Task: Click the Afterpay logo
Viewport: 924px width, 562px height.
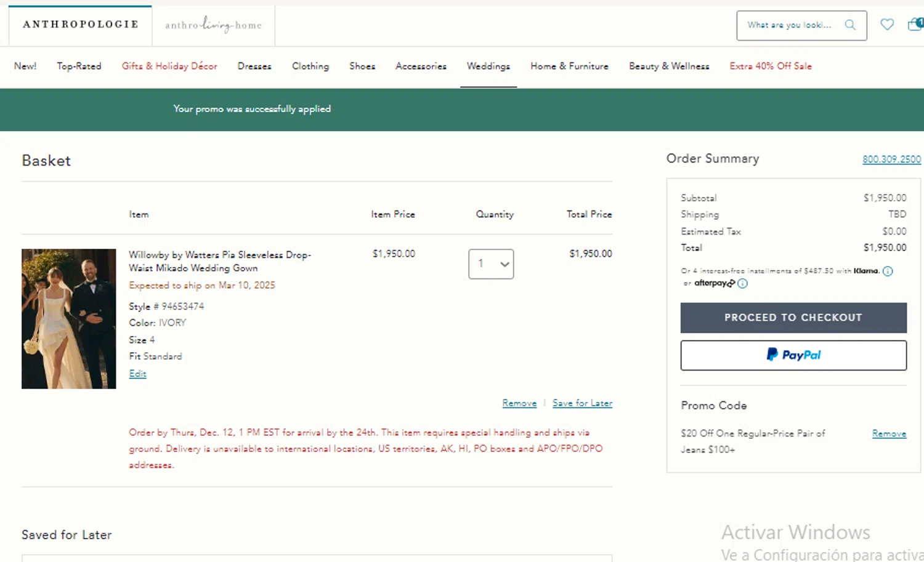Action: [x=715, y=283]
